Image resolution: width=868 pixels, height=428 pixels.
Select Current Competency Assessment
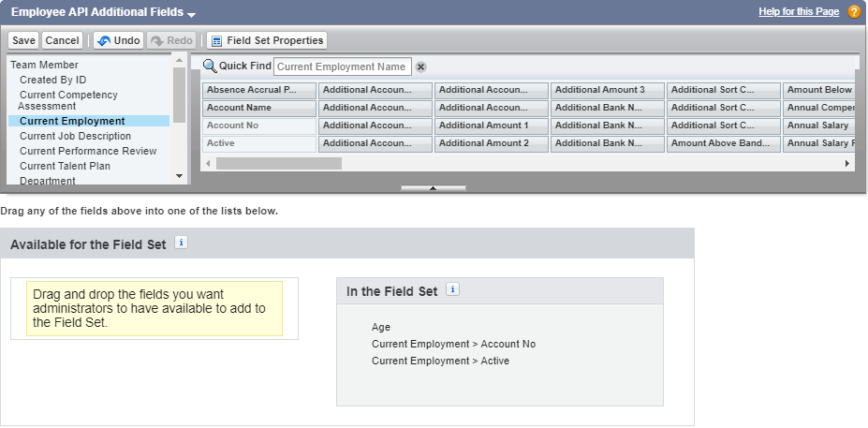(x=67, y=100)
